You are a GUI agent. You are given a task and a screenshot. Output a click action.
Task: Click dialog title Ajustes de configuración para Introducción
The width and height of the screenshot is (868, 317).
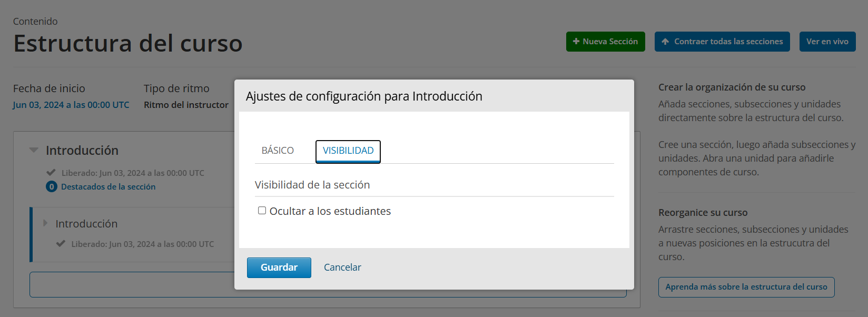[x=364, y=96]
